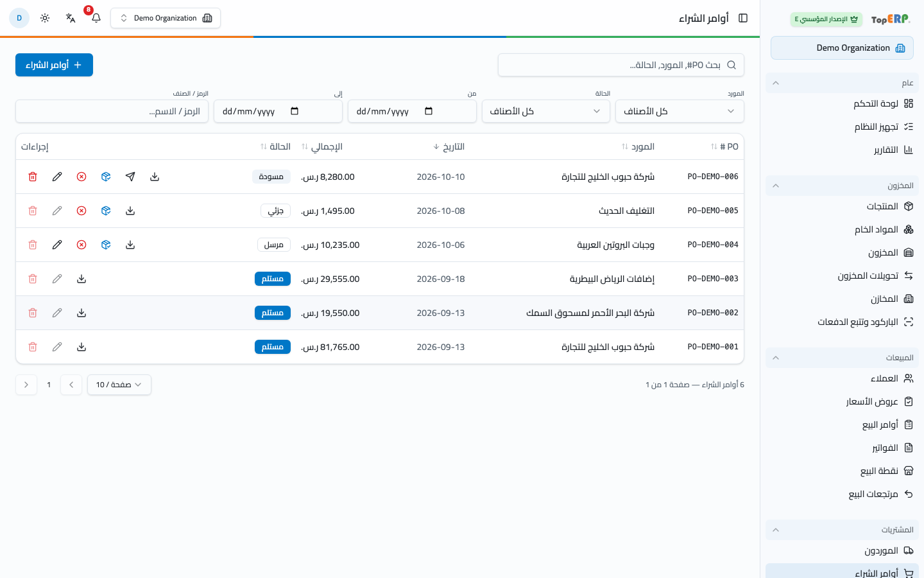Image resolution: width=924 pixels, height=578 pixels.
Task: Send order PO-DEMO-006 with paper plane icon
Action: point(130,177)
